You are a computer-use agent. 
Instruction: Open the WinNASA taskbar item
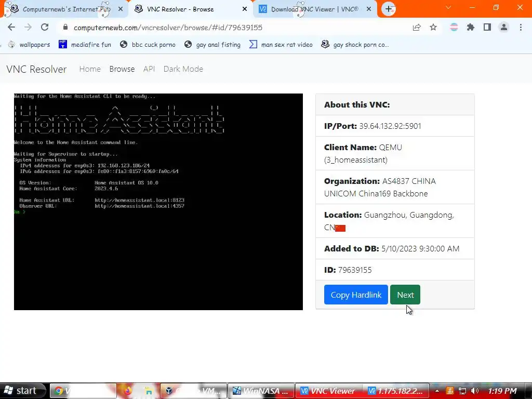(x=261, y=391)
